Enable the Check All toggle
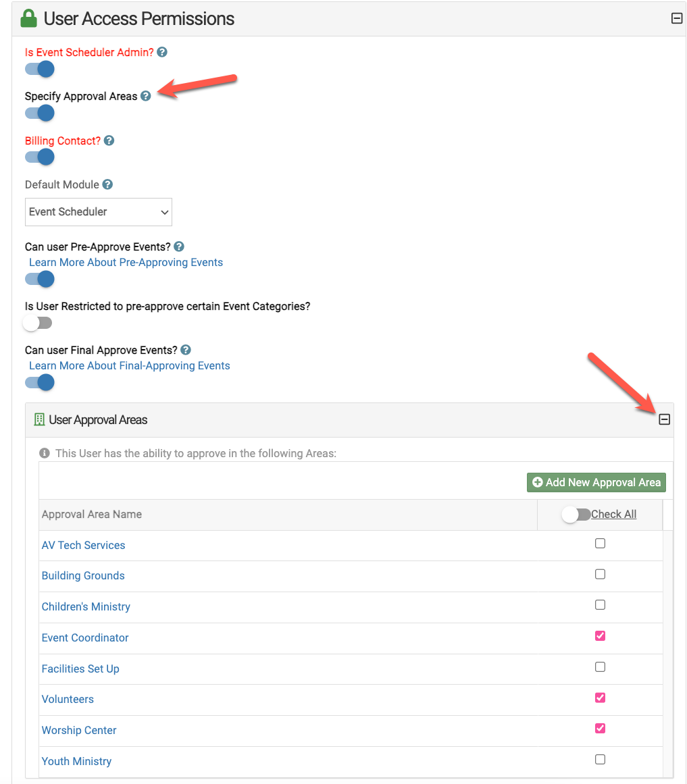The image size is (687, 784). click(x=576, y=514)
